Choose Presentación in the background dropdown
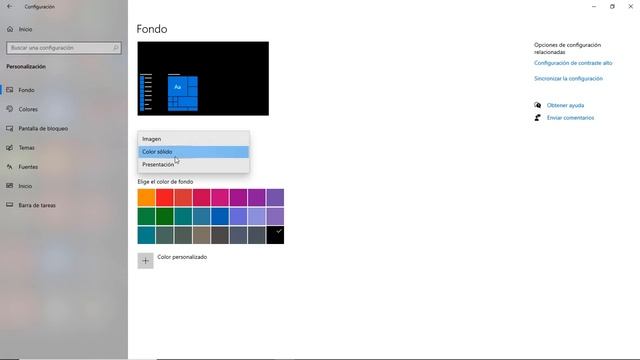640x360 pixels. pos(193,164)
